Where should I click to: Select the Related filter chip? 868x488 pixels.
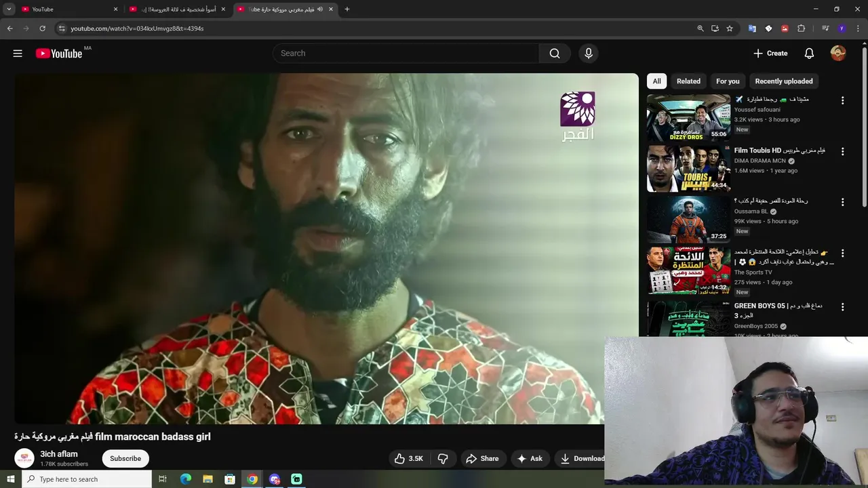(x=688, y=81)
